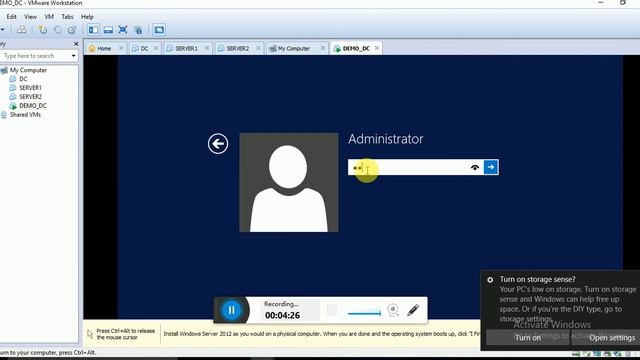Close the DC tab
The height and width of the screenshot is (360, 640).
[156, 48]
